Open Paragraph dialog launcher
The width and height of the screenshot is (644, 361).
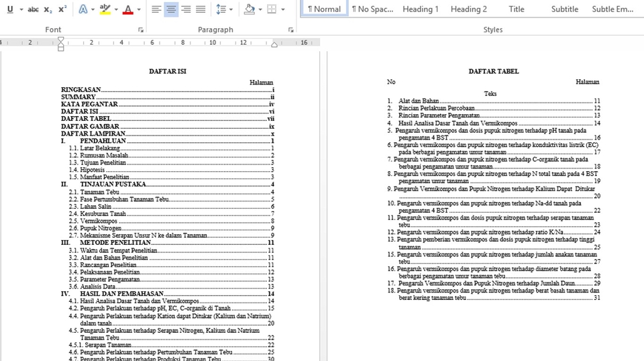290,30
